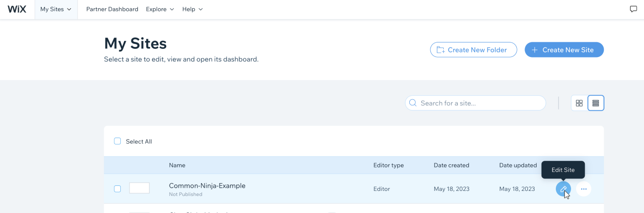The image size is (644, 213).
Task: Click Create New Site button
Action: pyautogui.click(x=564, y=50)
